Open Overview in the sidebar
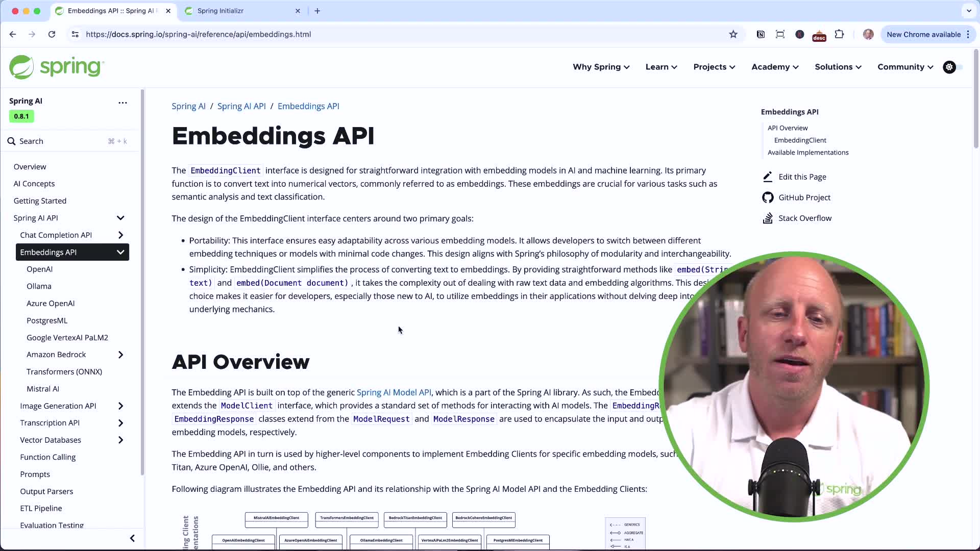980x551 pixels. (30, 167)
